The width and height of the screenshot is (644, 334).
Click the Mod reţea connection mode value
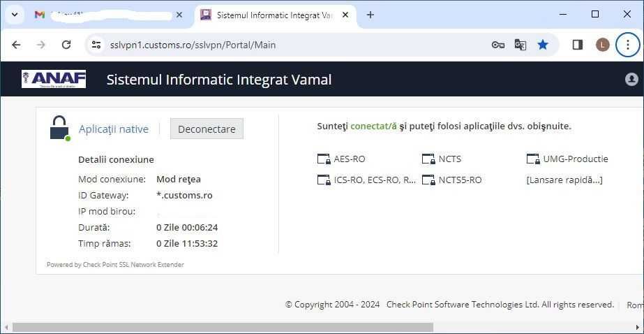[x=178, y=180]
